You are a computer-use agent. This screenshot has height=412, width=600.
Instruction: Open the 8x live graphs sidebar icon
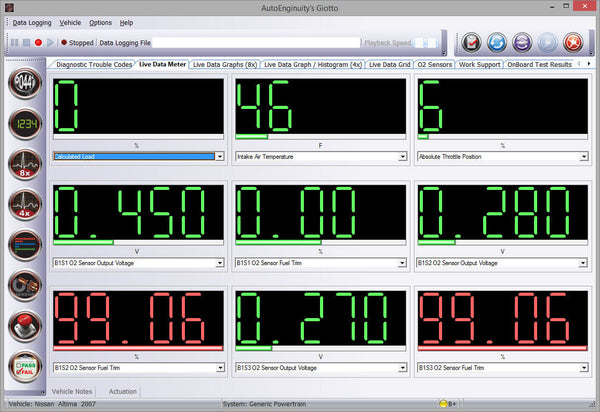pos(25,164)
